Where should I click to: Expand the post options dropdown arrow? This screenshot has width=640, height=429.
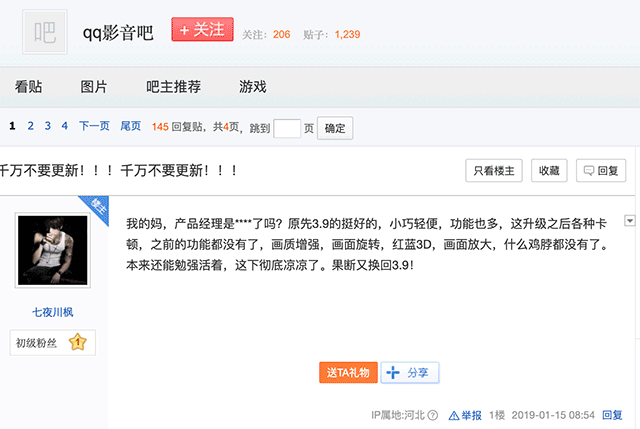coord(630,221)
